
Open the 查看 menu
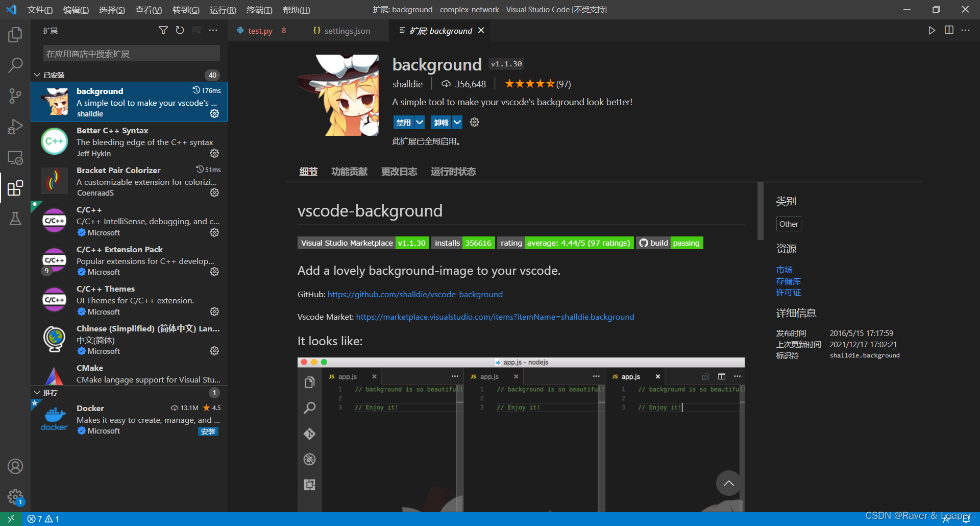149,10
